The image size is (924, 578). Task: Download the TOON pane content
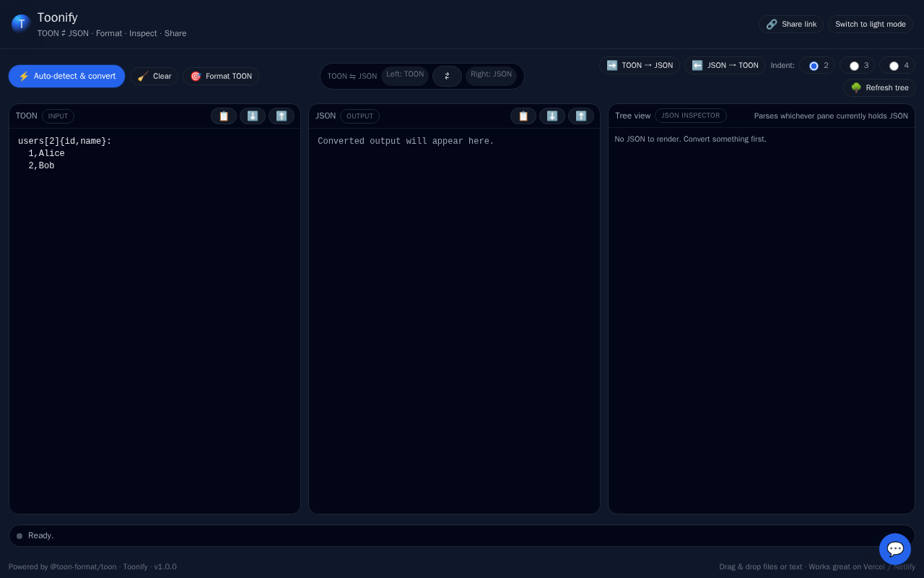tap(253, 116)
